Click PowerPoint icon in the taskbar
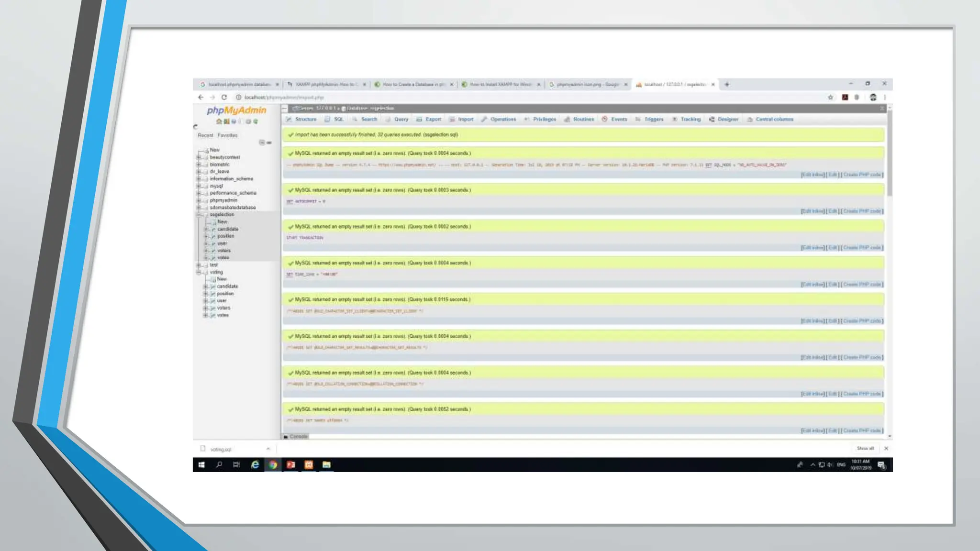The image size is (980, 551). (290, 465)
